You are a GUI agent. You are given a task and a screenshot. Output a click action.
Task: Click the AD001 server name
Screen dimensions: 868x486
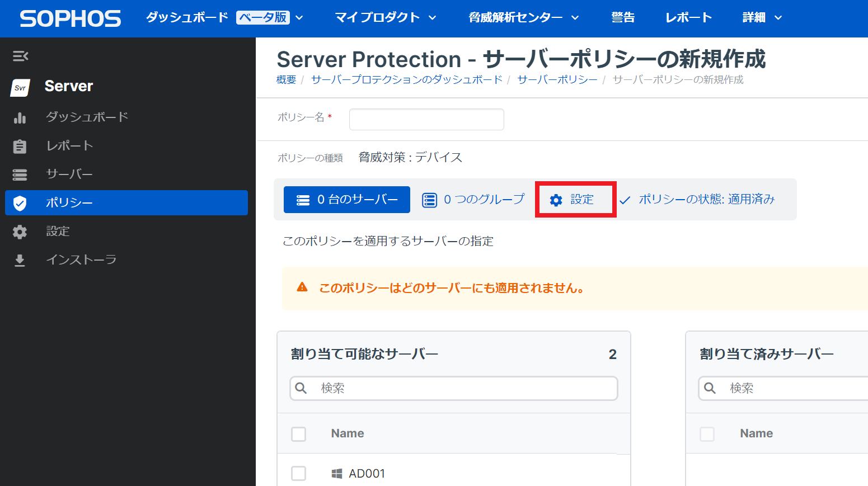(x=367, y=474)
